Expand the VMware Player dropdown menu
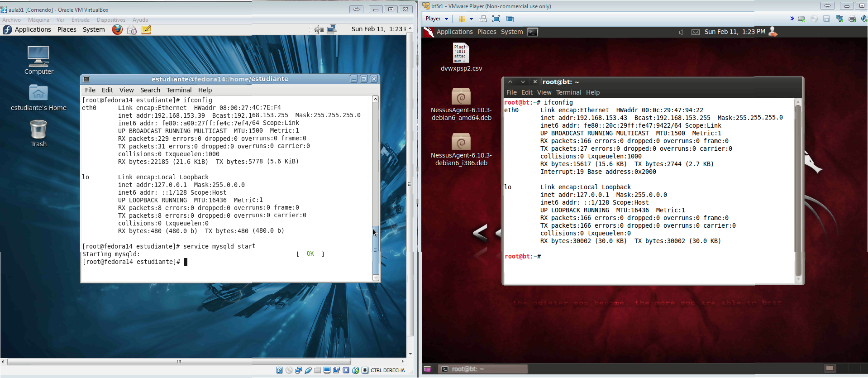Image resolution: width=868 pixels, height=378 pixels. coord(437,19)
